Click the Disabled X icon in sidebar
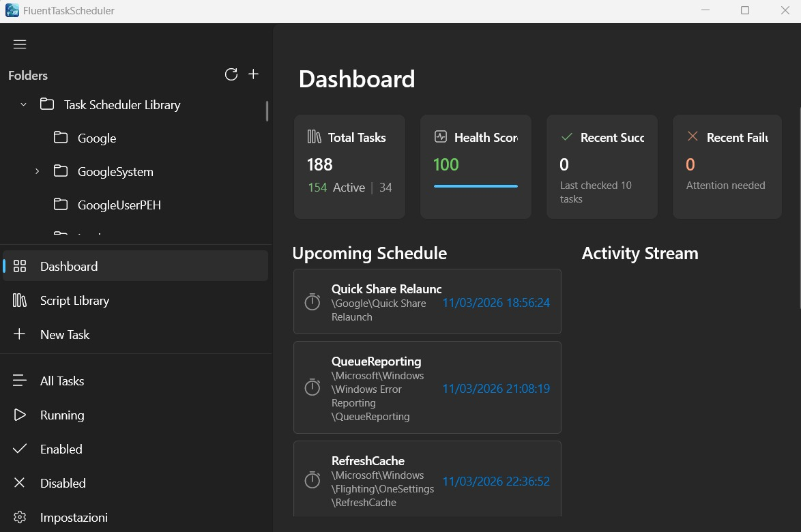 coord(20,483)
